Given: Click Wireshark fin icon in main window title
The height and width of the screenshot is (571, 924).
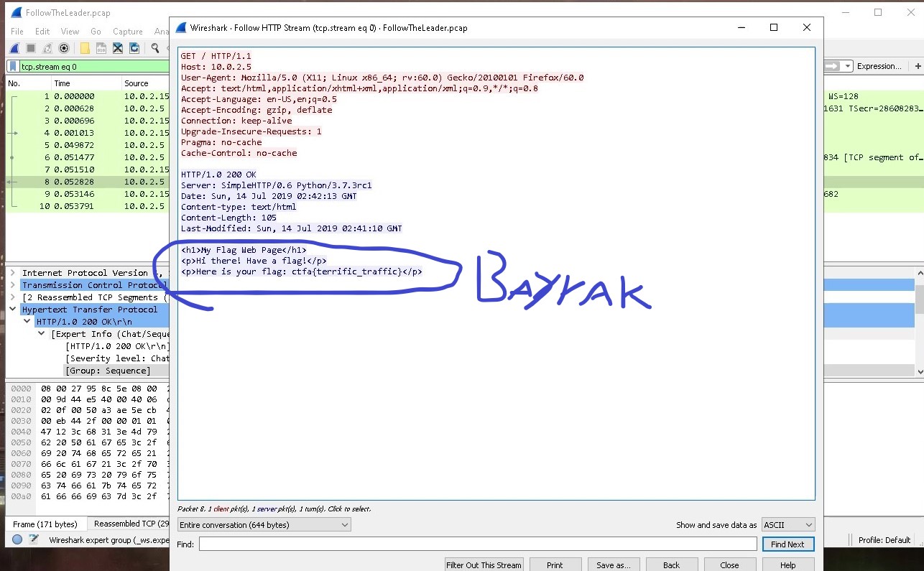Looking at the screenshot, I should coord(15,13).
